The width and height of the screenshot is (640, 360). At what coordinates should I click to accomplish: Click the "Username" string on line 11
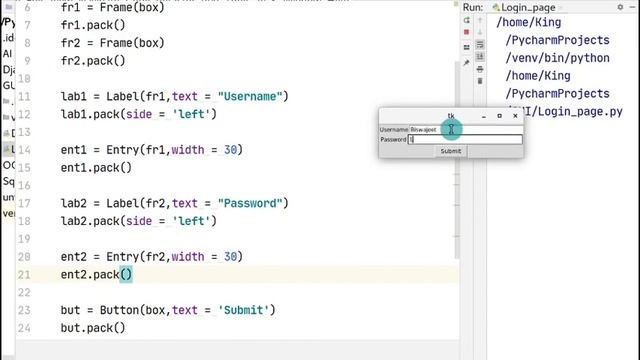250,97
